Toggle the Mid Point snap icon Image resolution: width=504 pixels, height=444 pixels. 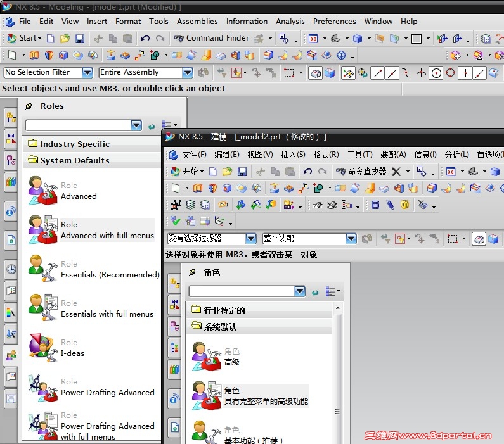coord(392,73)
